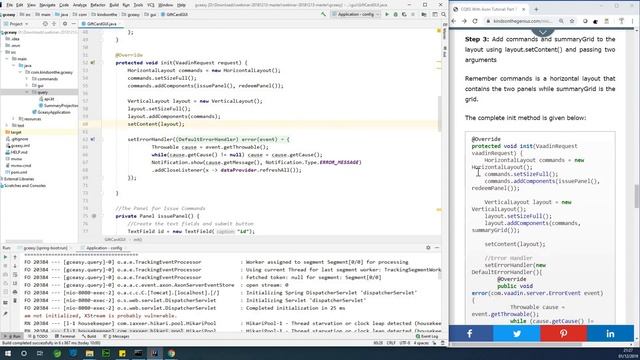The width and height of the screenshot is (640, 360).
Task: Click the override gutter icon beside init method
Action: pos(93,63)
